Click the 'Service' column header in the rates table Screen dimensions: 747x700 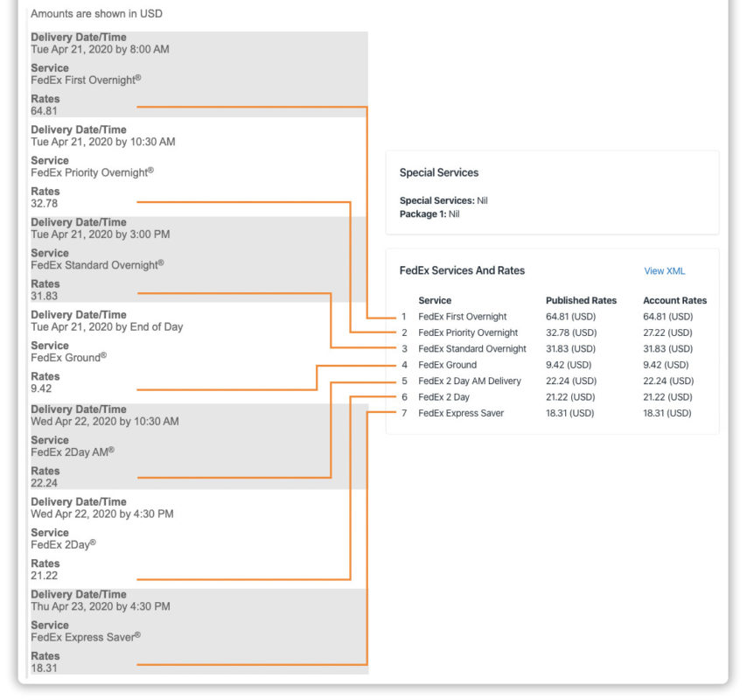pyautogui.click(x=435, y=300)
